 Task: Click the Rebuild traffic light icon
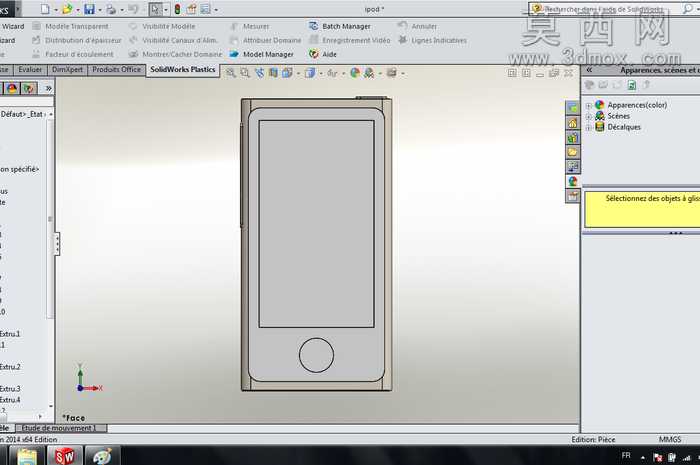(177, 9)
